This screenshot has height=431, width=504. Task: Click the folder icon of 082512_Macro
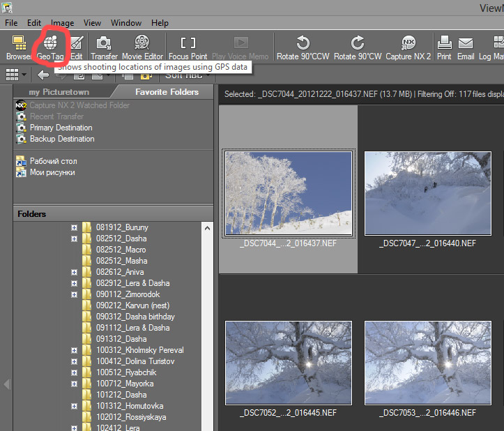click(86, 250)
